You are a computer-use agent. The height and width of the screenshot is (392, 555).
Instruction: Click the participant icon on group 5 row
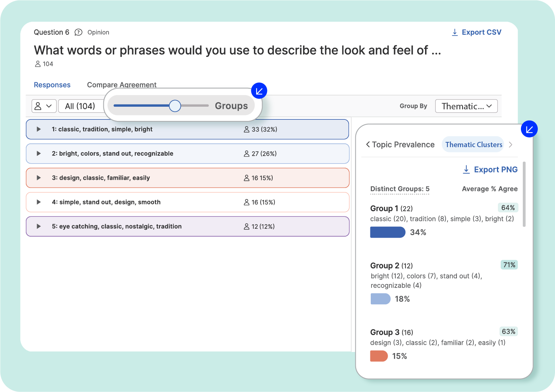pos(246,227)
